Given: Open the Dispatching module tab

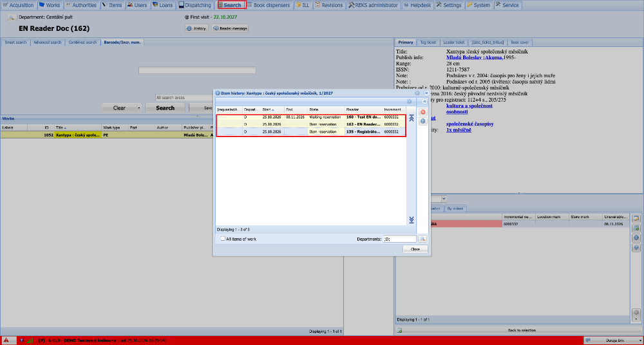Looking at the screenshot, I should point(195,5).
